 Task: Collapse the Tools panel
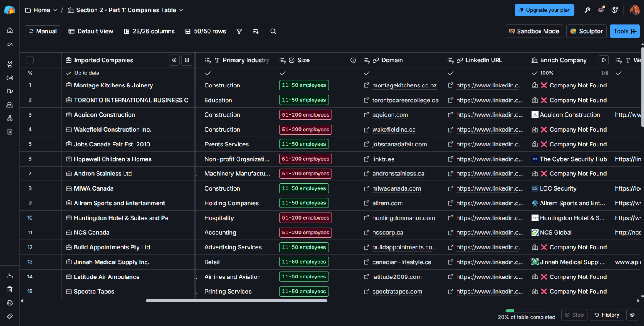coord(625,31)
